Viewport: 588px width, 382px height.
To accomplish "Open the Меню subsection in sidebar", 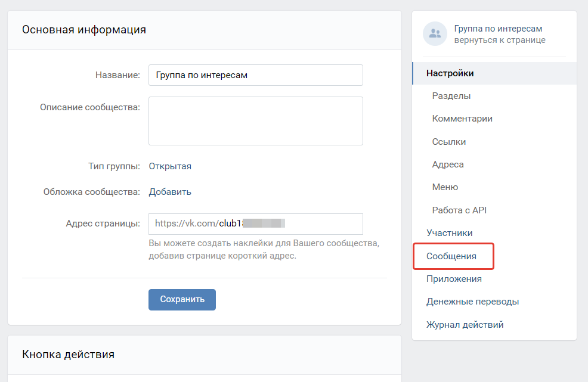I will click(445, 187).
